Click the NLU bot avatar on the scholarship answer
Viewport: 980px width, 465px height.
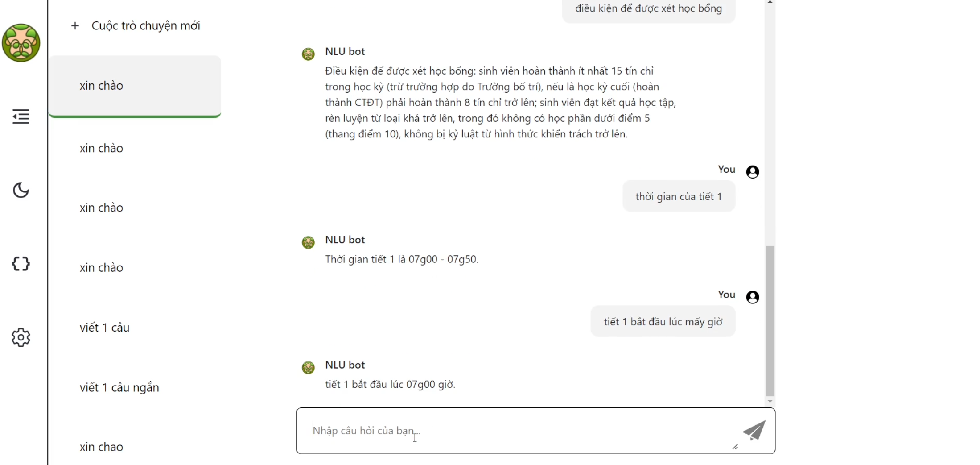[x=308, y=54]
